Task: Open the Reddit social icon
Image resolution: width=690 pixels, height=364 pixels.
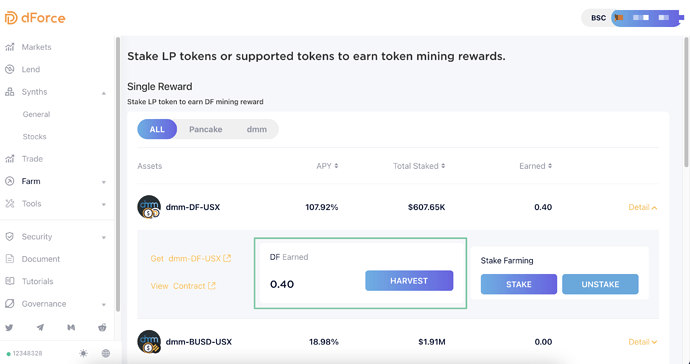Action: pos(103,327)
